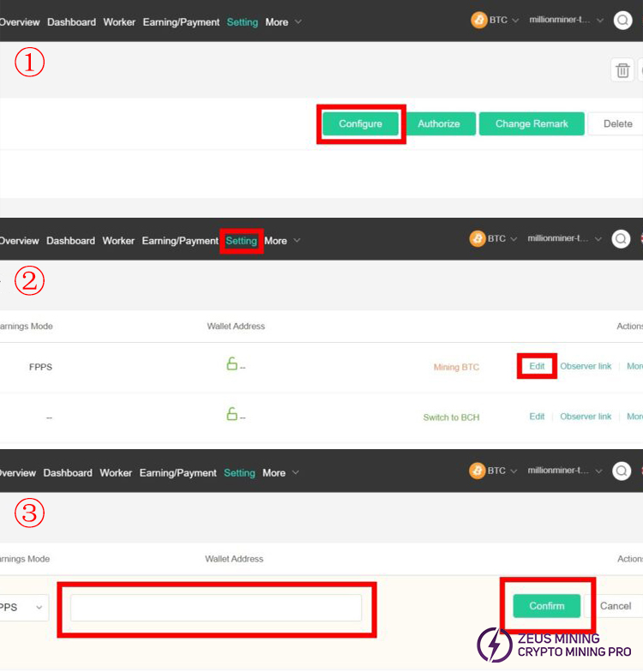The width and height of the screenshot is (643, 672).
Task: Click the green lock icon in the FPPS row
Action: coord(231,365)
